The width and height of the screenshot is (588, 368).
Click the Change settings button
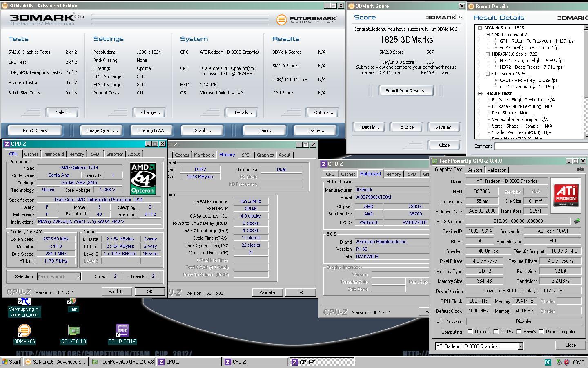pyautogui.click(x=150, y=112)
